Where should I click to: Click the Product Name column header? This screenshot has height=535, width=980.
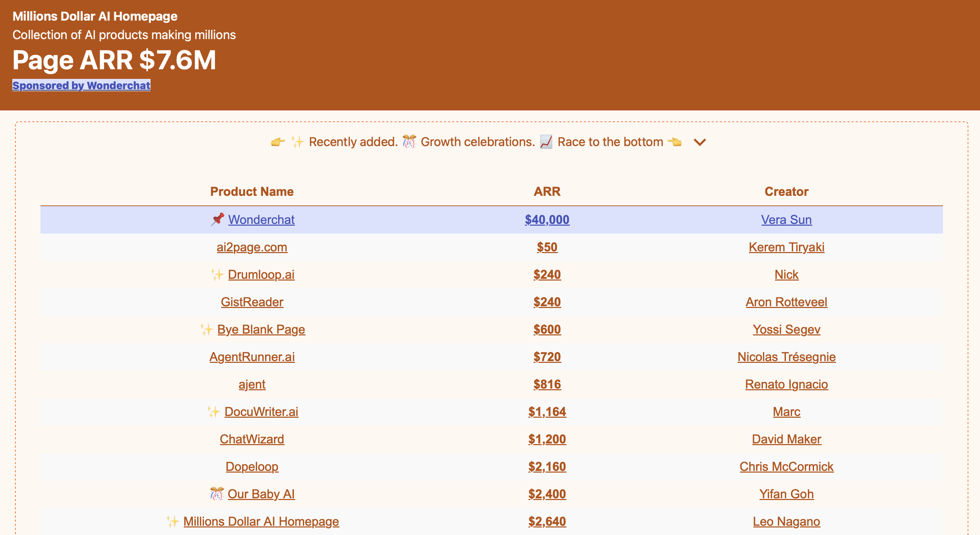coord(252,191)
